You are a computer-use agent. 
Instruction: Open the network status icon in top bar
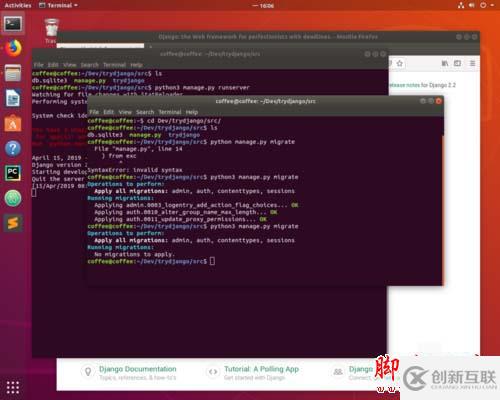[x=461, y=5]
